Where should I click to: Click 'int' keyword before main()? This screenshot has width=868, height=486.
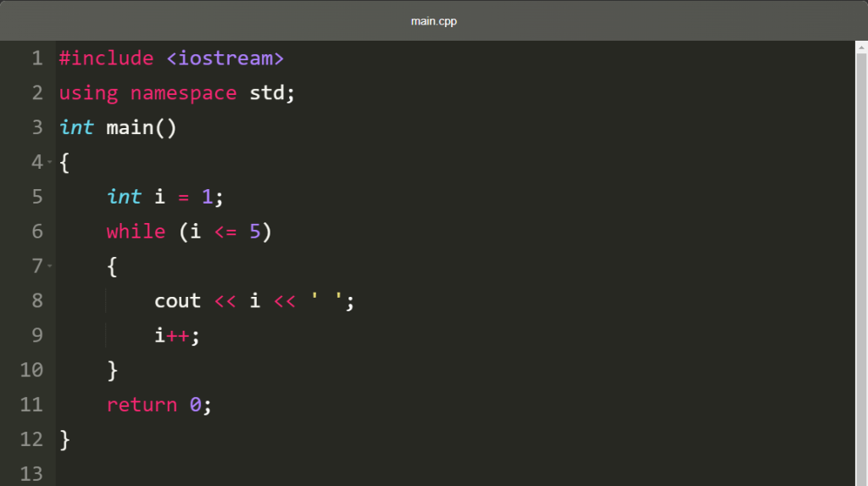point(76,127)
